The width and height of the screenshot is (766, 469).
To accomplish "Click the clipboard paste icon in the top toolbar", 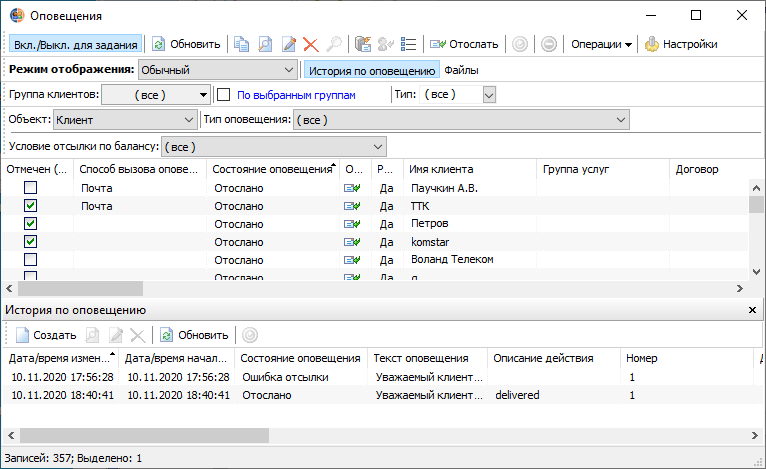I will pos(362,44).
